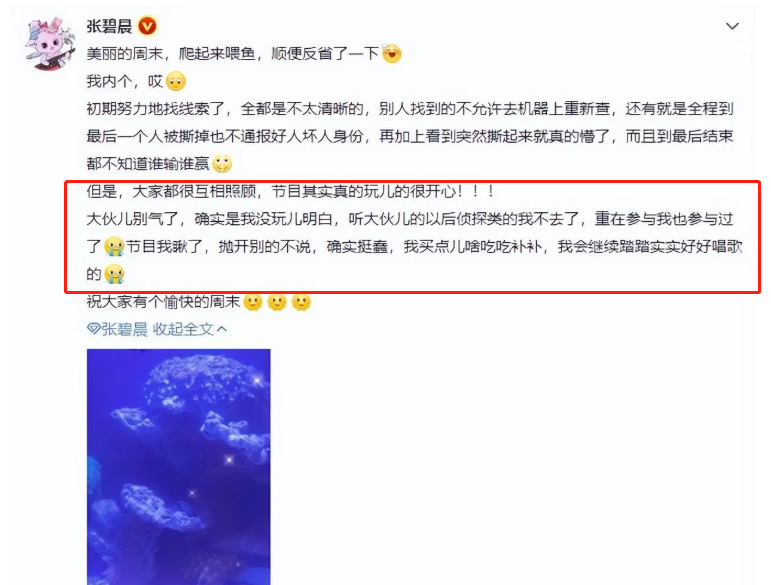Click the crying emoji before 节目我瞅了
Viewport: 771px width, 585px height.
(x=115, y=246)
